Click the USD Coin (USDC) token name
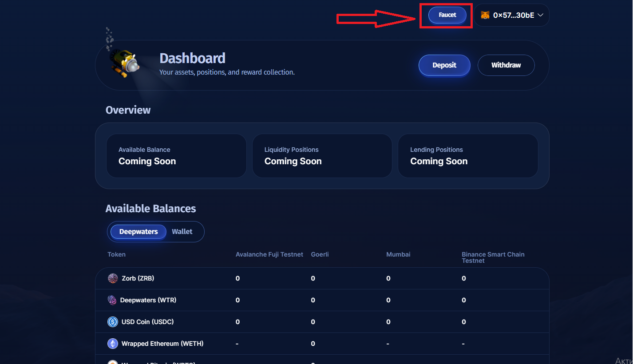 pos(148,322)
